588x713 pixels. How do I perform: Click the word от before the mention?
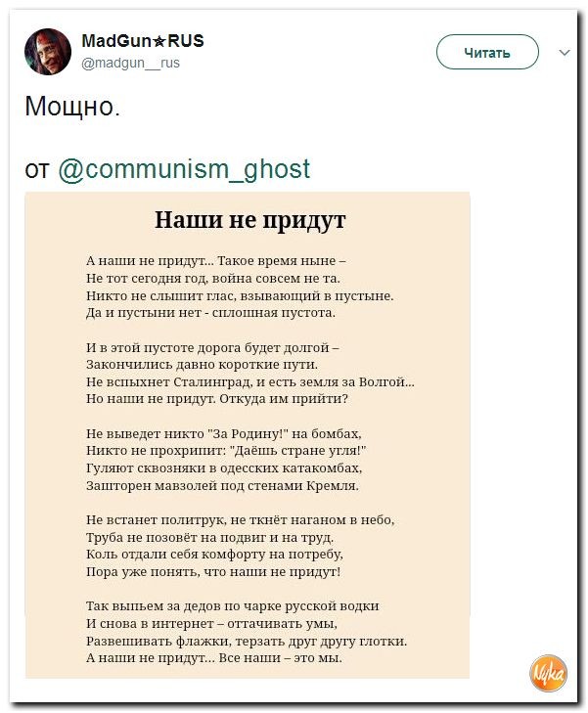pyautogui.click(x=37, y=169)
